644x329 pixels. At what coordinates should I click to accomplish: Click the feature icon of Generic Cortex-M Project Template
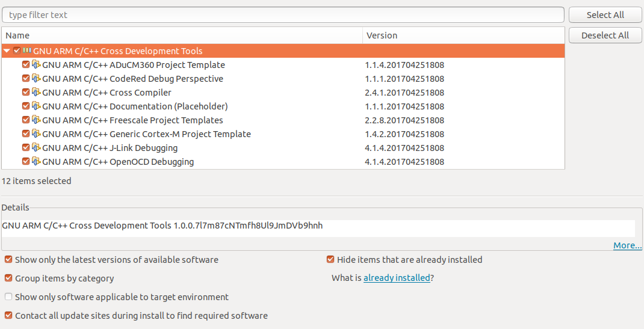click(x=36, y=134)
